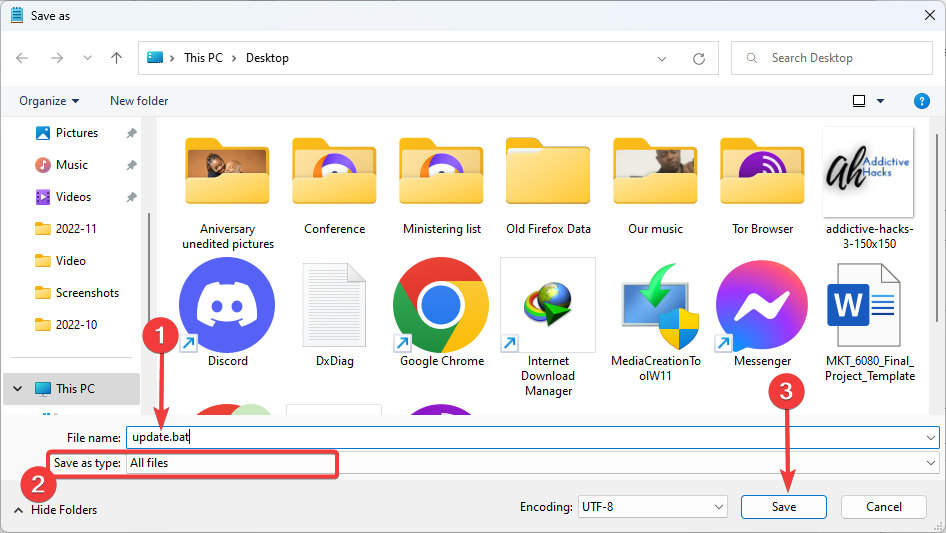
Task: Go forward with the Forward arrow
Action: pos(57,58)
